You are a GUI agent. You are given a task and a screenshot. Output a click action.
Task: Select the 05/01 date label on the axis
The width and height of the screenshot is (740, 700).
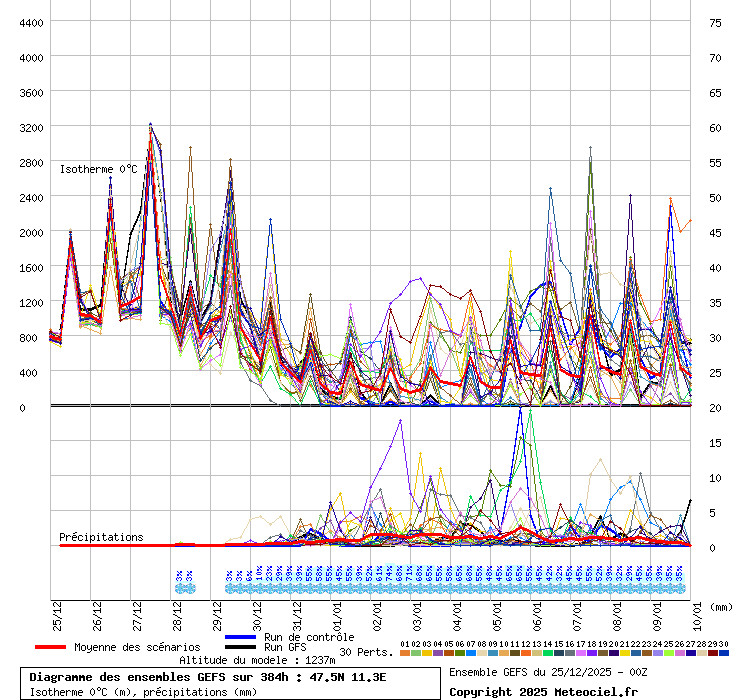click(x=498, y=613)
